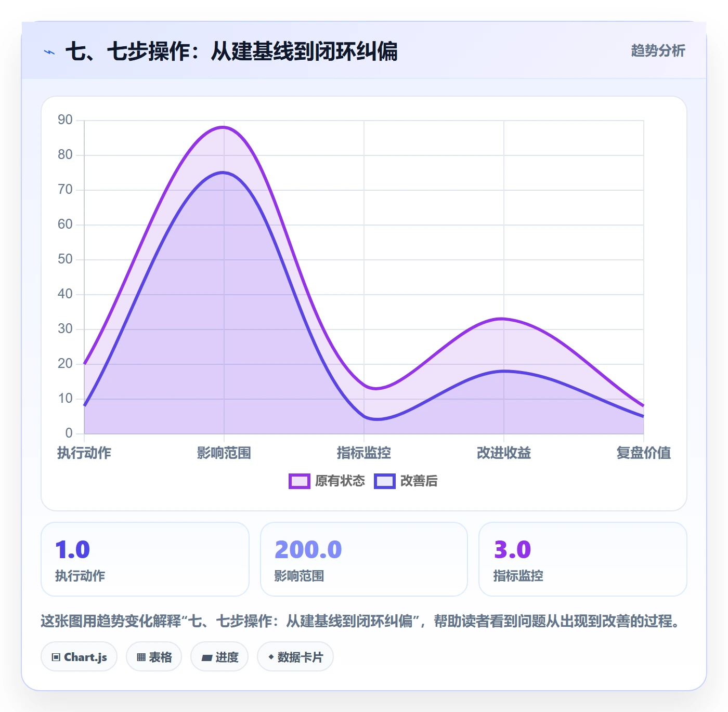This screenshot has height=712, width=728.
Task: Click the 改善后 legend color swatch
Action: (x=385, y=481)
